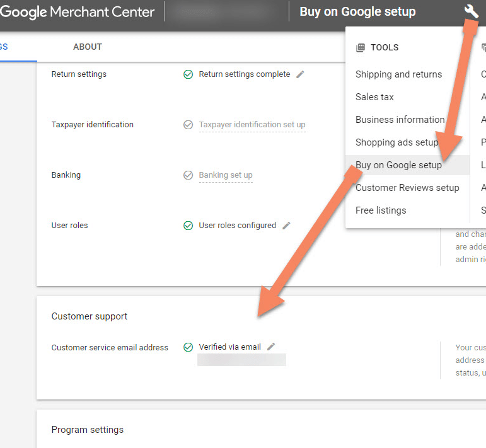The height and width of the screenshot is (448, 486).
Task: Click Return settings green check icon
Action: (188, 74)
